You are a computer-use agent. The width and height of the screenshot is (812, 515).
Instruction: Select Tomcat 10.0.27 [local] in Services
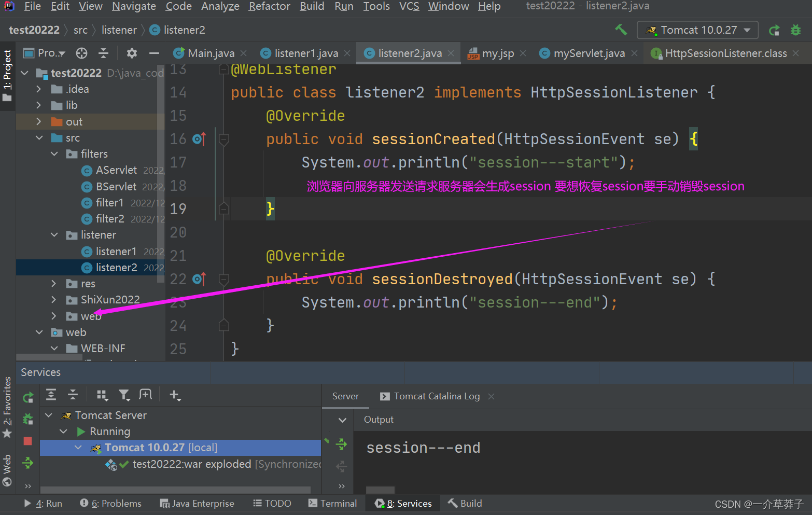(180, 448)
